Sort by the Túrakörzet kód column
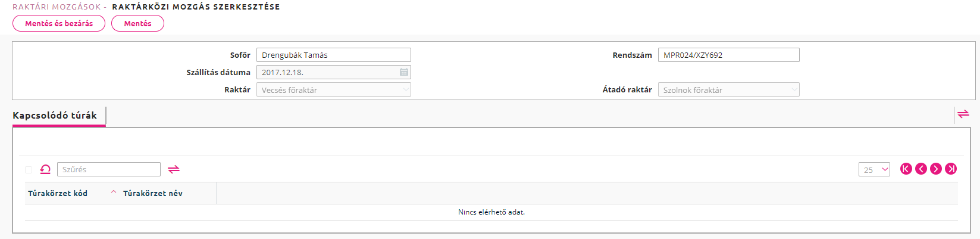Viewport: 980px width, 239px height. pos(58,193)
